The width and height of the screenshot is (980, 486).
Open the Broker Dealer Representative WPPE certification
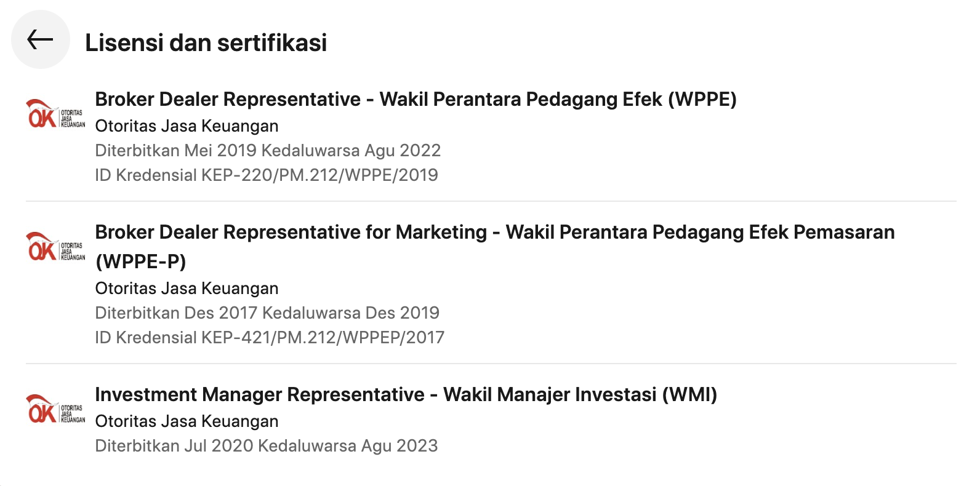pyautogui.click(x=416, y=98)
